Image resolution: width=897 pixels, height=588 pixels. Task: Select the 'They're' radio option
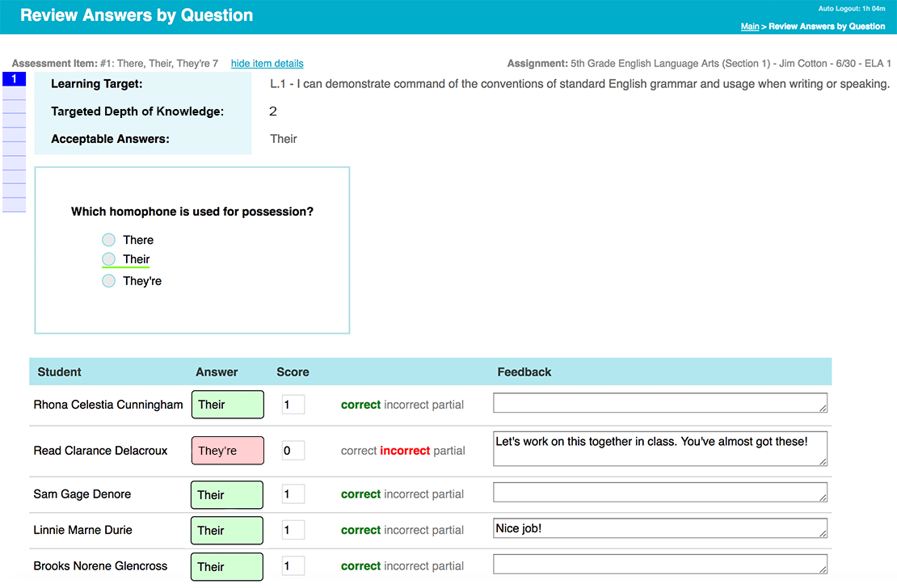coord(109,281)
